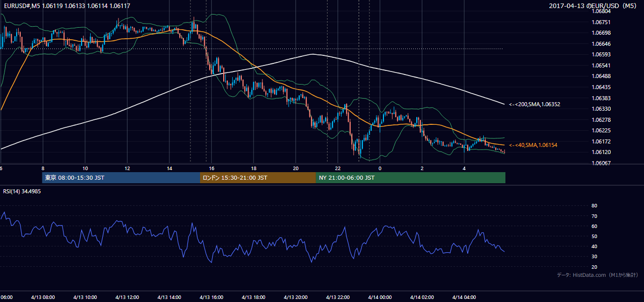This screenshot has width=644, height=302.
Task: Click the HistData.com data source credit
Action: (598, 275)
